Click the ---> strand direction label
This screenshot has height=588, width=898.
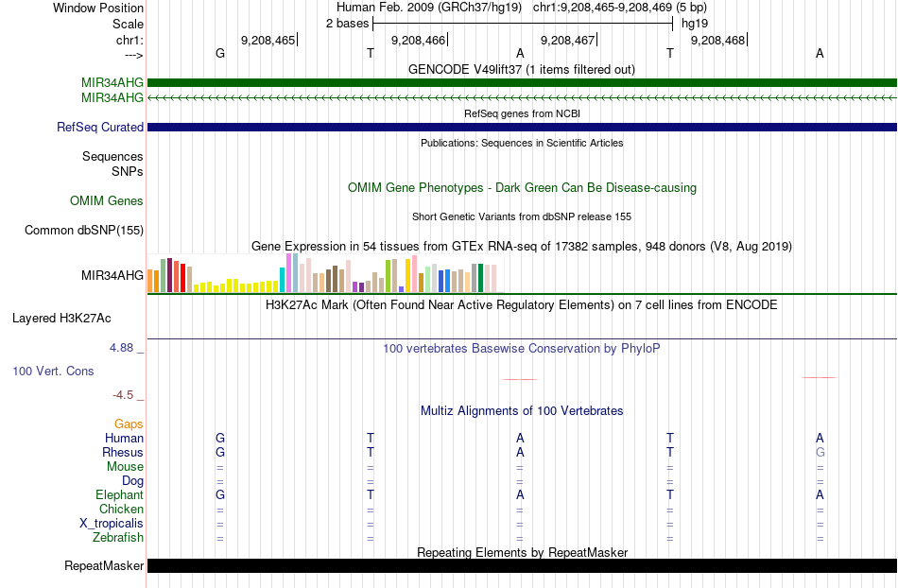133,55
